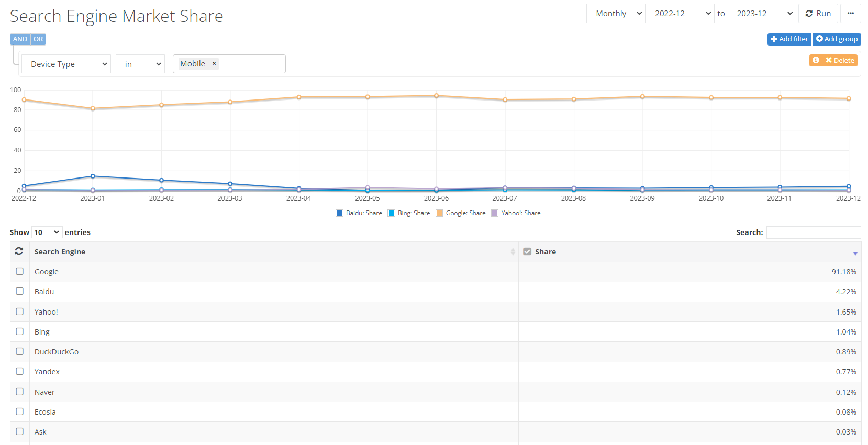Click the Google data point at 2023-06

(436, 96)
